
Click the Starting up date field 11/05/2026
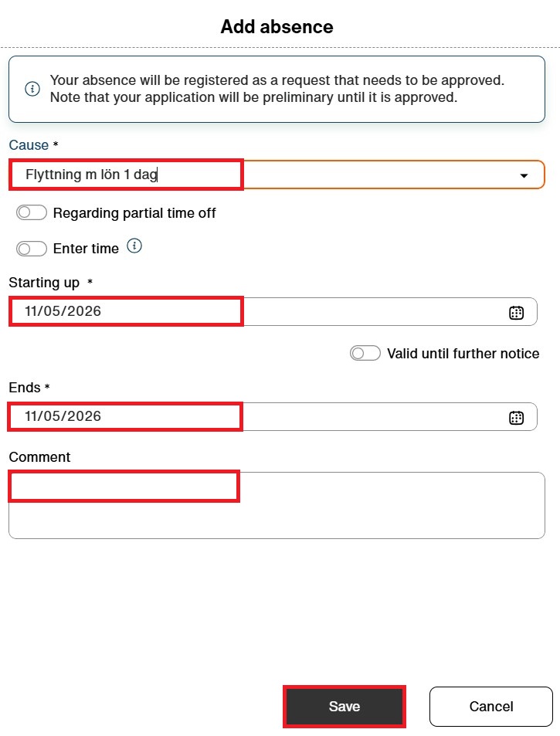click(273, 311)
